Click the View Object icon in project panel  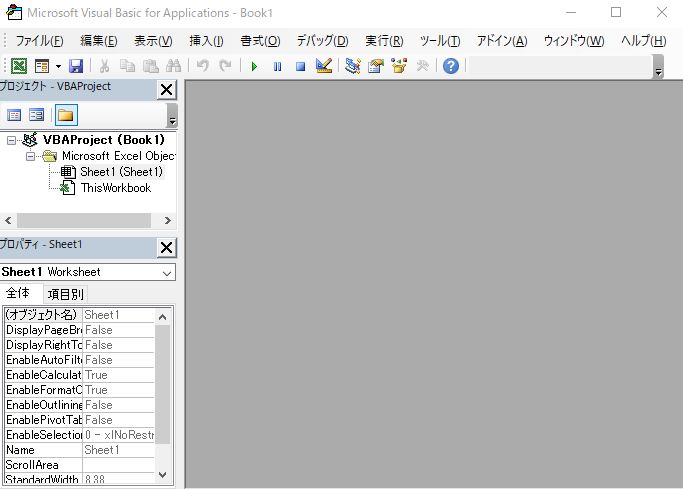click(37, 115)
